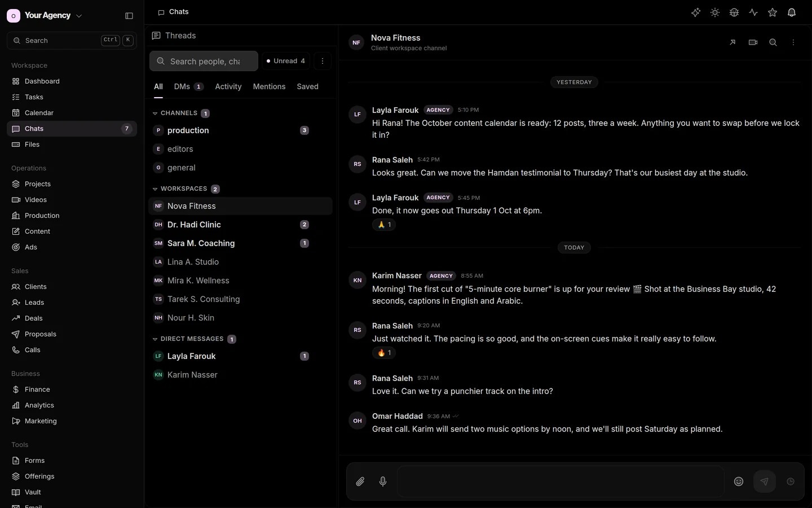
Task: Toggle the fire reaction on Rana's message
Action: [384, 353]
